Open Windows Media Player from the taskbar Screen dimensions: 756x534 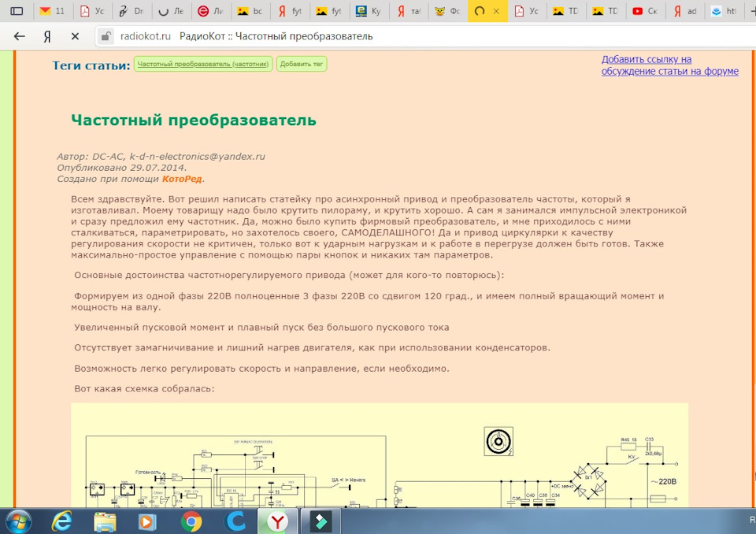(x=147, y=521)
